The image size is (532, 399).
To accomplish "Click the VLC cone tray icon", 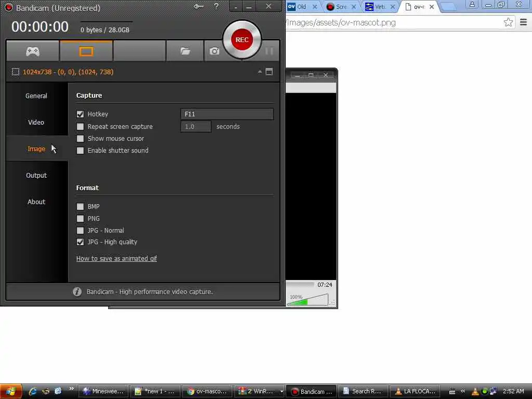I will tap(475, 392).
